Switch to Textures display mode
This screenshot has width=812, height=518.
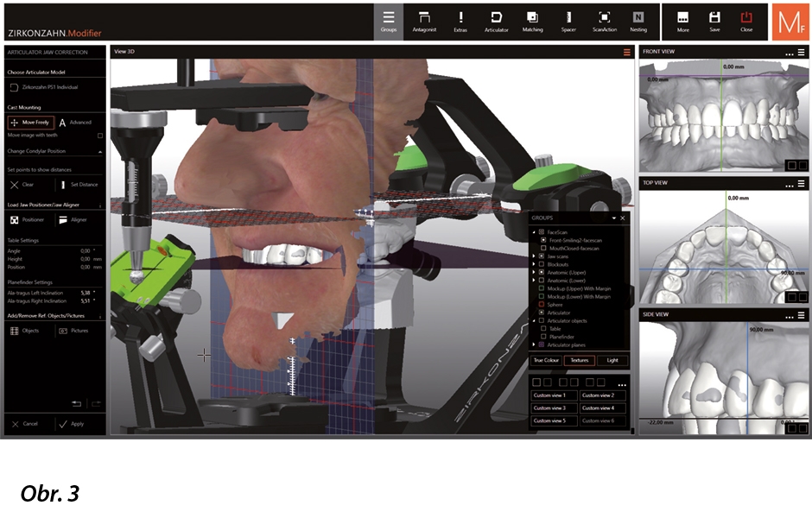(x=579, y=361)
